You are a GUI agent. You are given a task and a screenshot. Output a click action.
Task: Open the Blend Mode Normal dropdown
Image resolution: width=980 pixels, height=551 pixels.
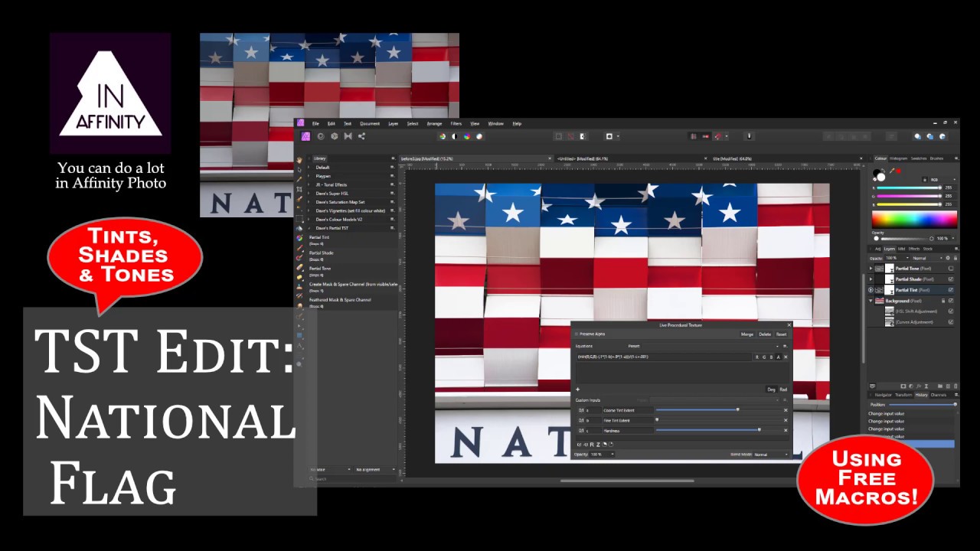(x=769, y=455)
